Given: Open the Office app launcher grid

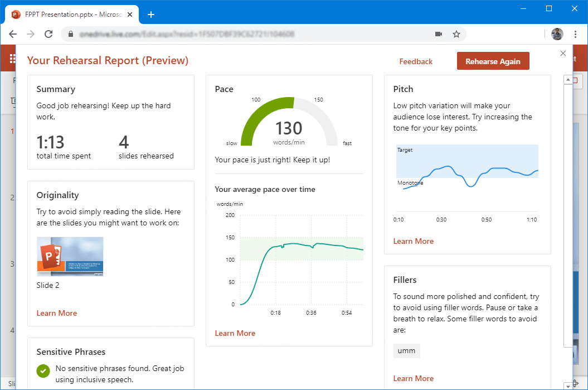Looking at the screenshot, I should (12, 59).
